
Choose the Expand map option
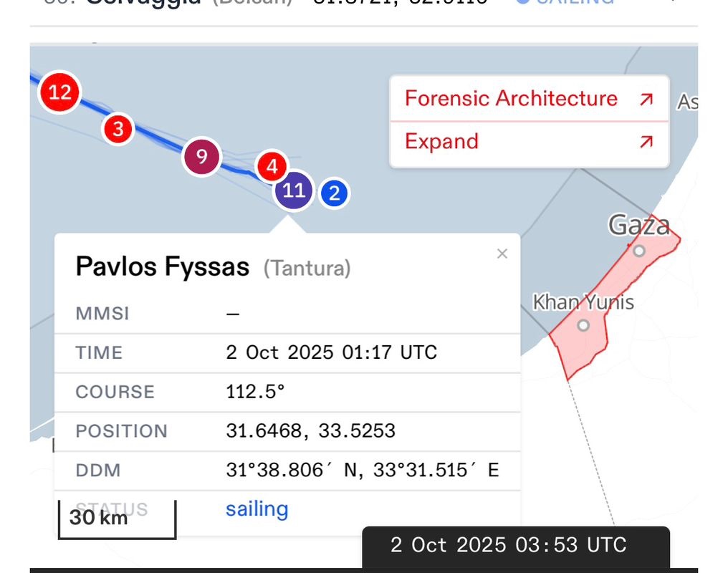tap(441, 142)
